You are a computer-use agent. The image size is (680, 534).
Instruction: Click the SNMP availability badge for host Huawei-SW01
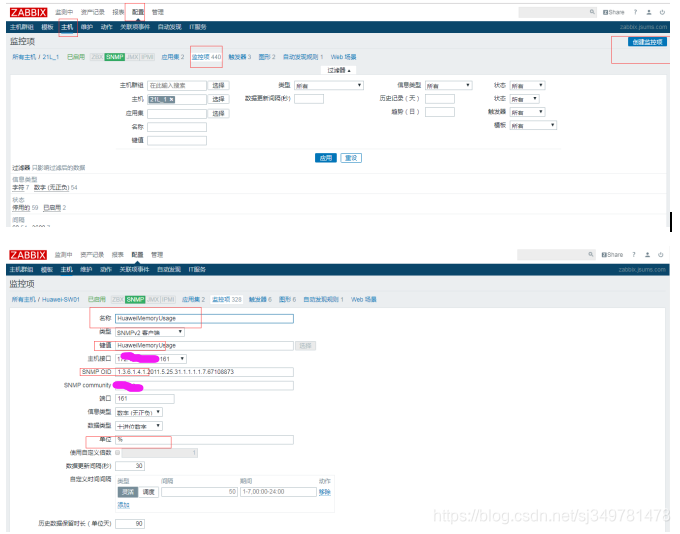click(135, 299)
